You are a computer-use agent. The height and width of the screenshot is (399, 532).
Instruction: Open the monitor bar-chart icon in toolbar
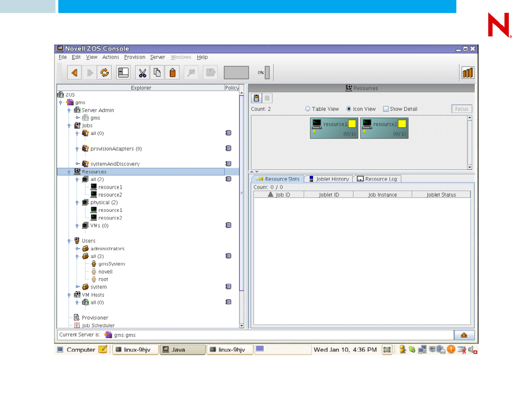(x=467, y=73)
